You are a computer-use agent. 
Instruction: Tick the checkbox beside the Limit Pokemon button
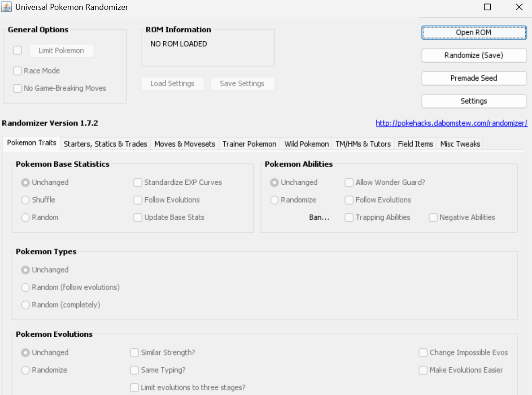[17, 50]
